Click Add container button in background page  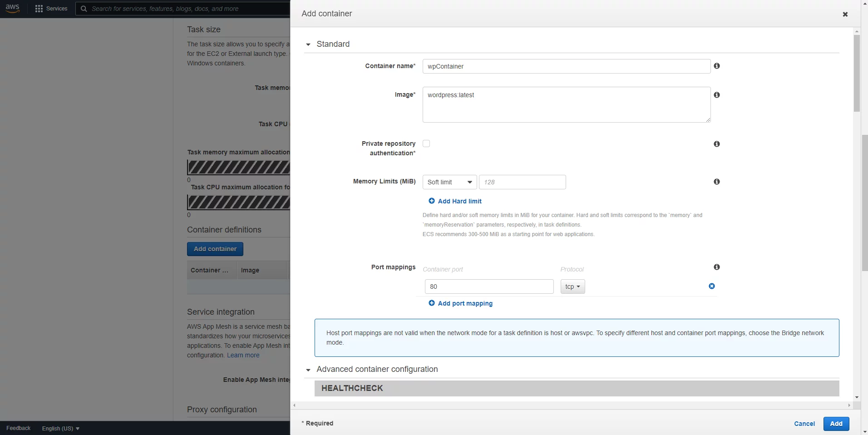point(215,249)
